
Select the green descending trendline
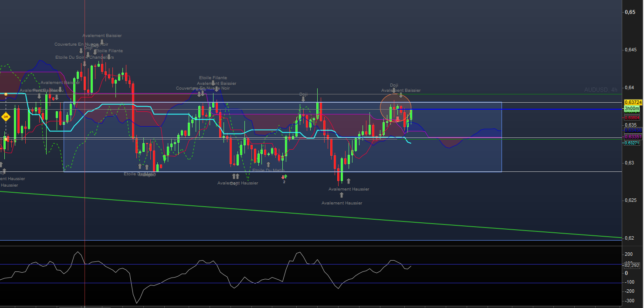pyautogui.click(x=305, y=212)
